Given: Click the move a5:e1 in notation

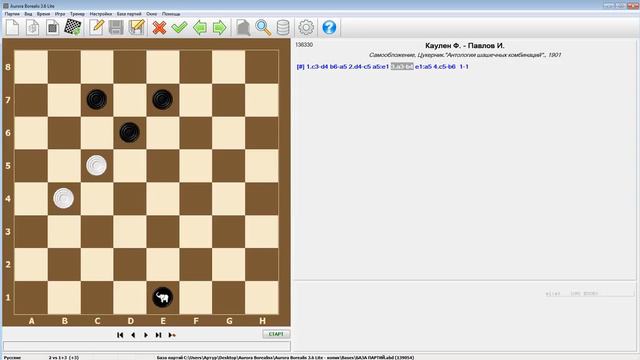Looking at the screenshot, I should (x=380, y=67).
